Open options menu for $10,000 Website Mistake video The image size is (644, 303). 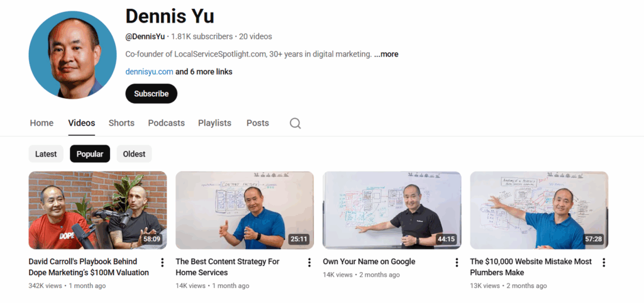[603, 262]
